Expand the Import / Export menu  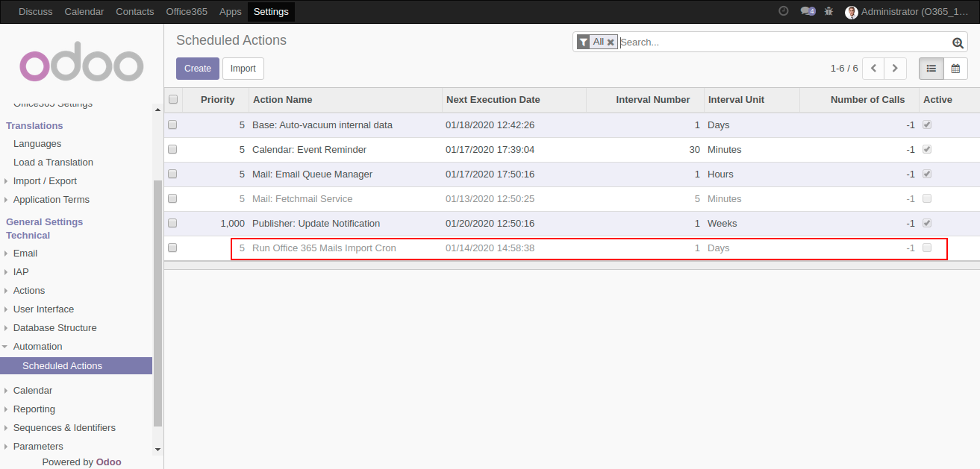point(45,180)
